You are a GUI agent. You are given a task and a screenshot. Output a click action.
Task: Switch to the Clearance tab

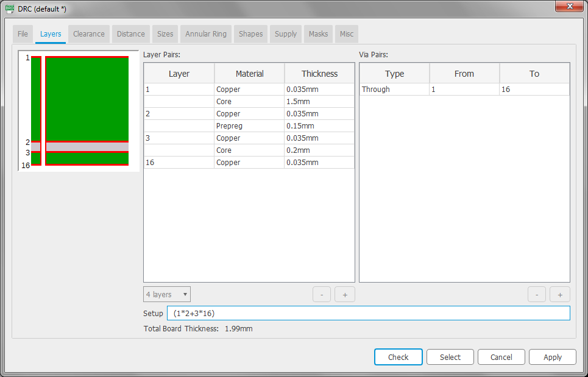click(x=89, y=34)
